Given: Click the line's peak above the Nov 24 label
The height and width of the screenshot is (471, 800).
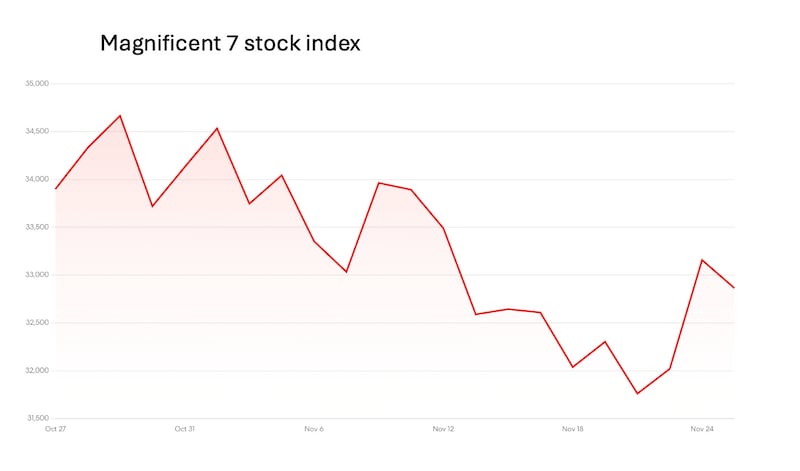Looking at the screenshot, I should 702,260.
